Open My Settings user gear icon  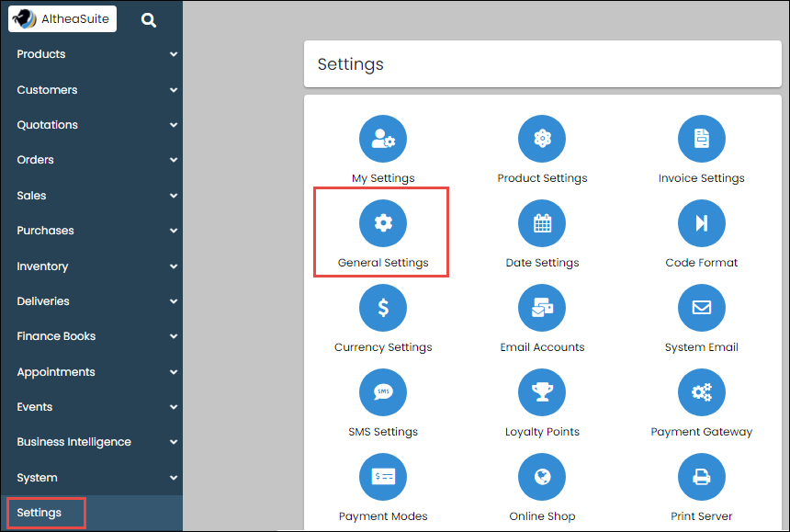point(383,139)
